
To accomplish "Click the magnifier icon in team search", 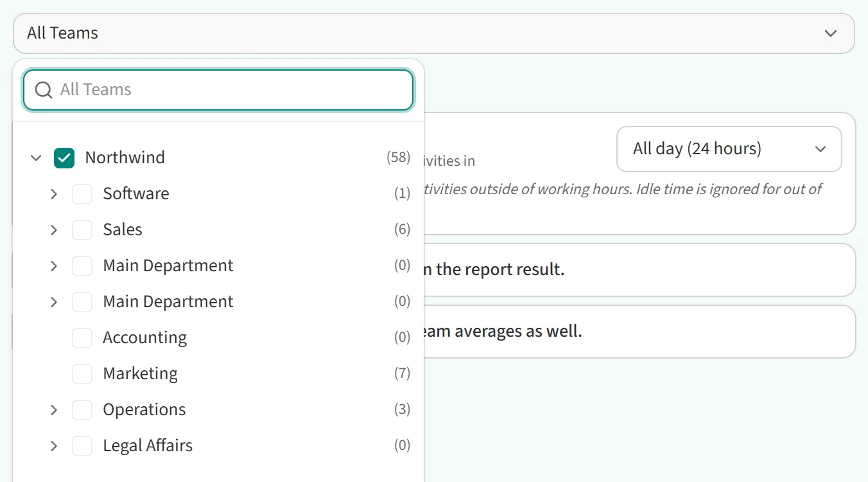I will (44, 90).
